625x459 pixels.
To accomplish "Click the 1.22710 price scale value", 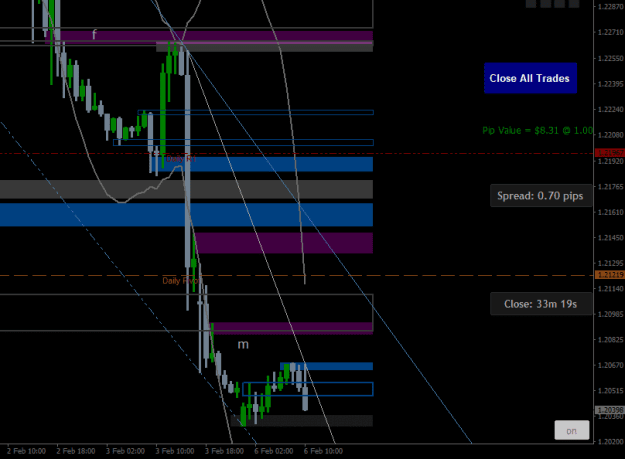I will tap(611, 32).
